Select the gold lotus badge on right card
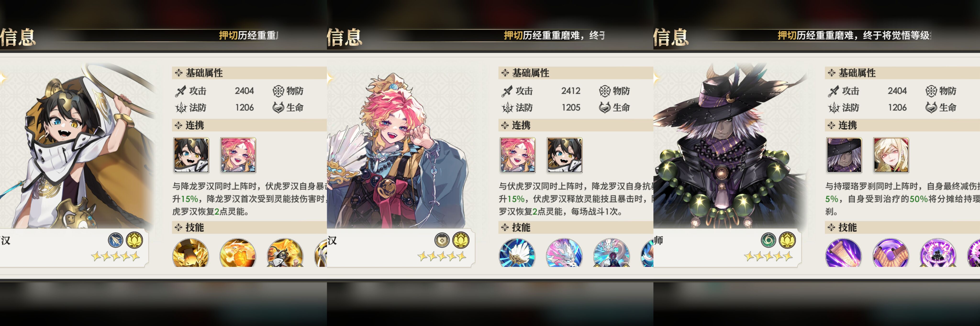This screenshot has height=326, width=980. 787,240
